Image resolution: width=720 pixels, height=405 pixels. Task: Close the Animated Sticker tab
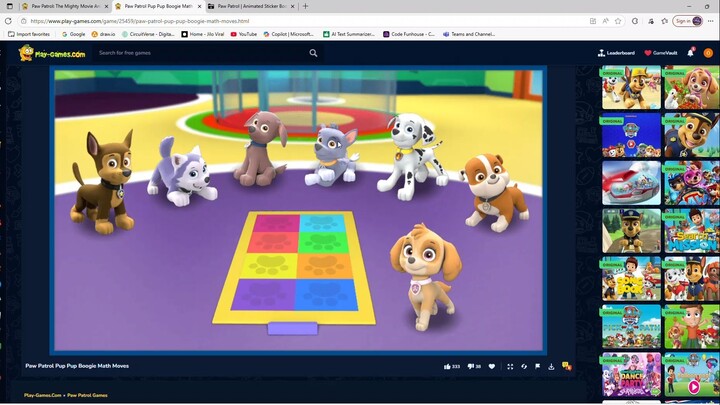coord(292,6)
